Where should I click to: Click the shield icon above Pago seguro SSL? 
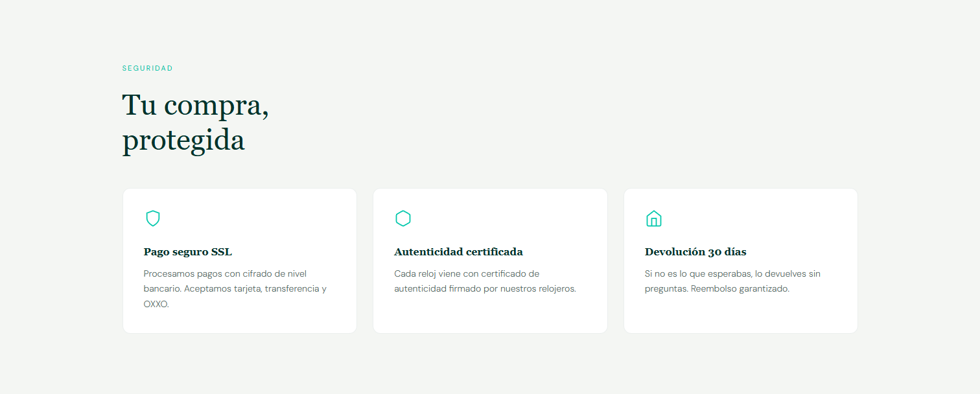pos(152,218)
